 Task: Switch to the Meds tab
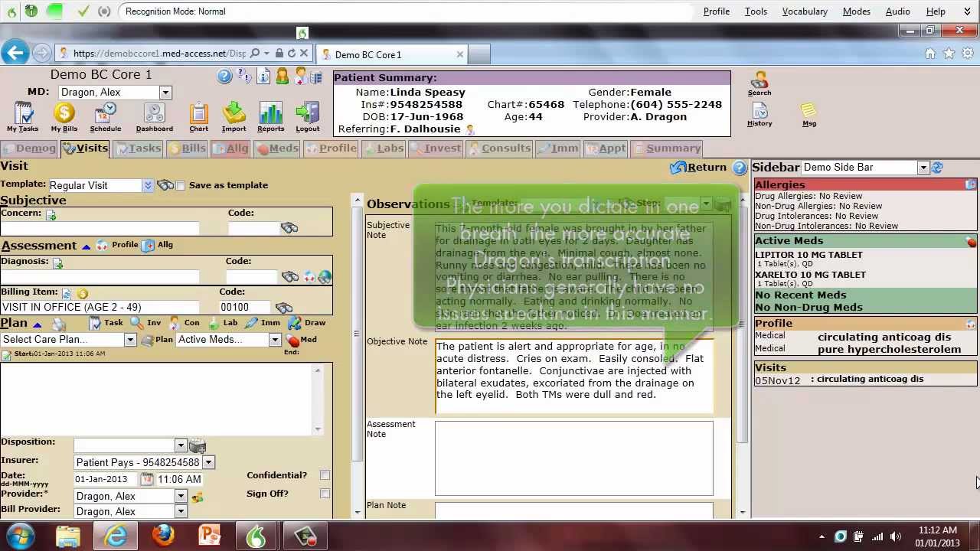click(x=277, y=148)
